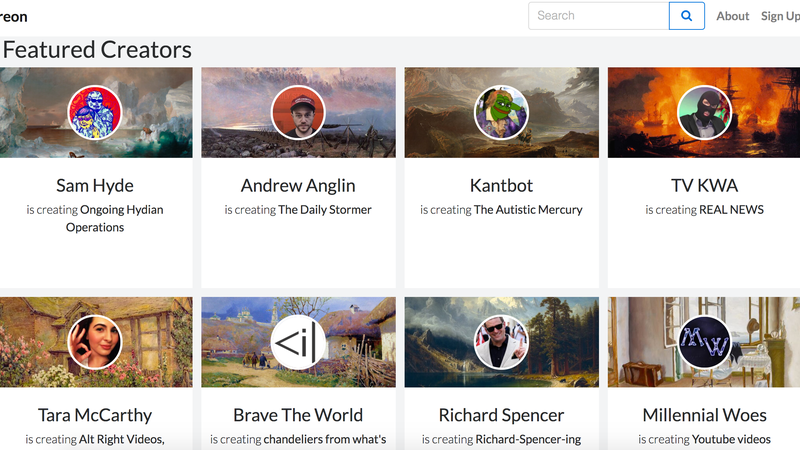Select the Tara McCarthy creator name

[95, 415]
